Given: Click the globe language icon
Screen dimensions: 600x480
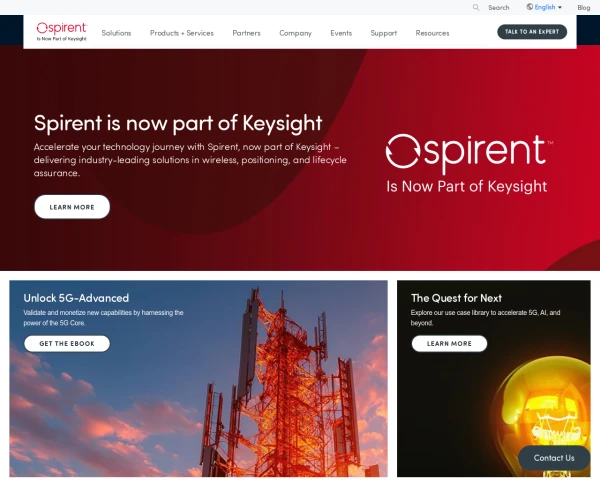Looking at the screenshot, I should (530, 7).
